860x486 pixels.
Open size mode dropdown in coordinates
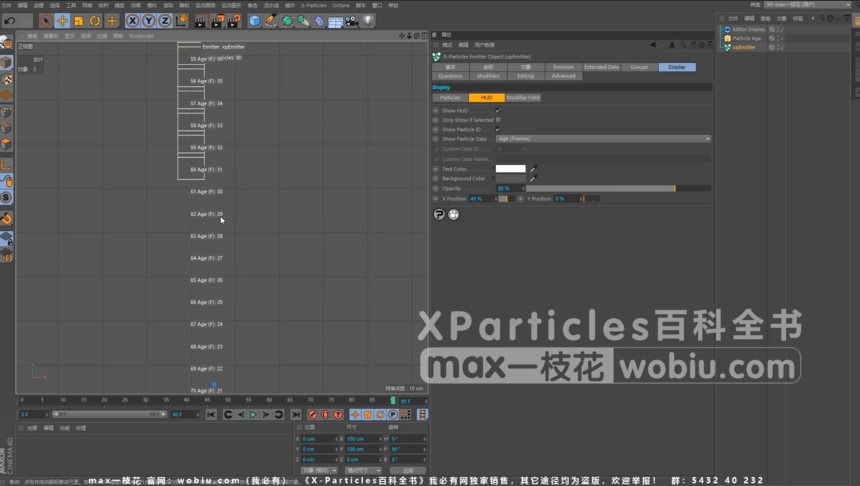pos(363,471)
